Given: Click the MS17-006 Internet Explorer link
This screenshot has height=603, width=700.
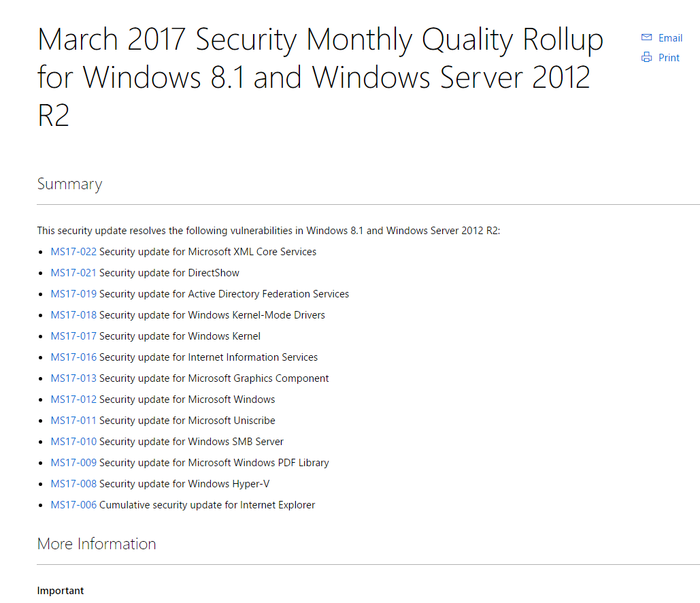Looking at the screenshot, I should (x=73, y=505).
